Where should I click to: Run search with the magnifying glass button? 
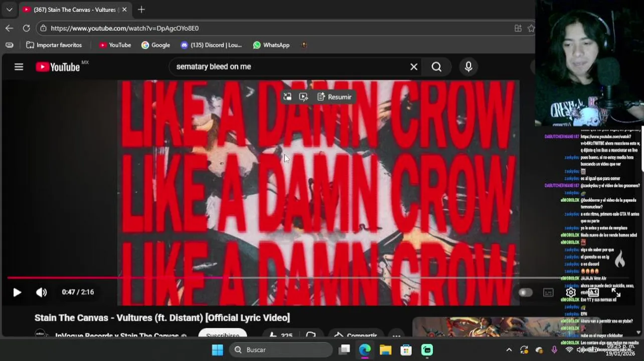[x=436, y=67]
